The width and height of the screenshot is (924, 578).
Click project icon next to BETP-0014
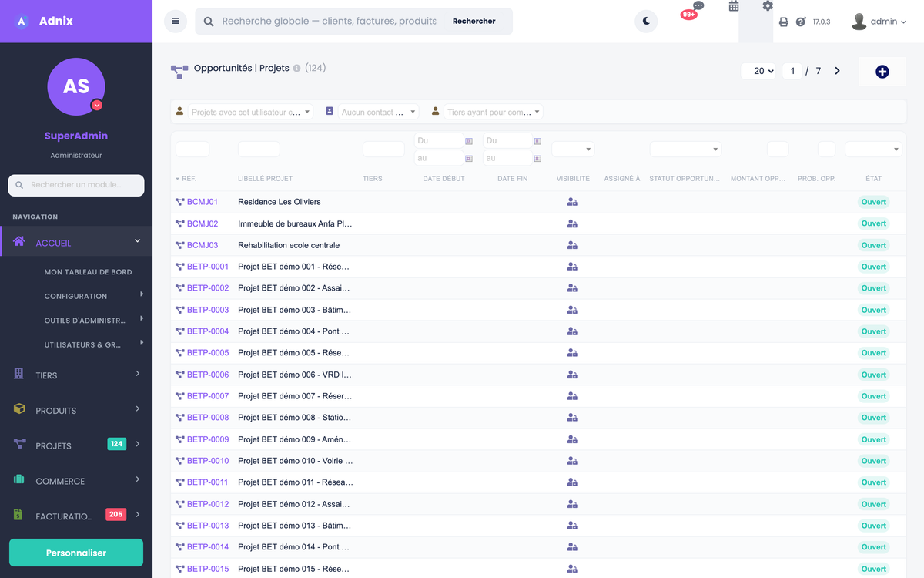(180, 547)
